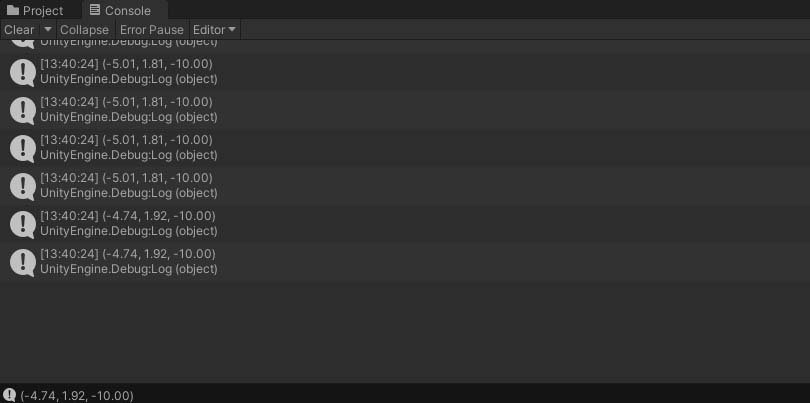Toggle the Collapse option
The image size is (810, 403).
pyautogui.click(x=84, y=30)
